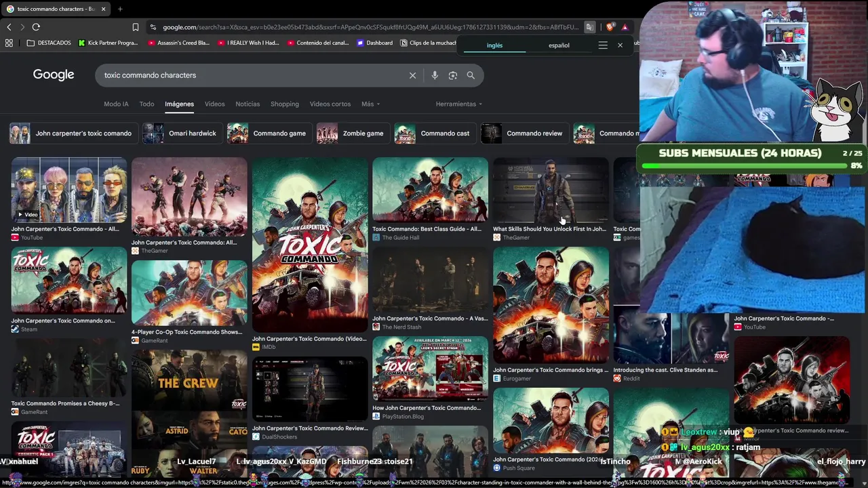
Task: Open The Nerd Stash image result
Action: pos(430,279)
